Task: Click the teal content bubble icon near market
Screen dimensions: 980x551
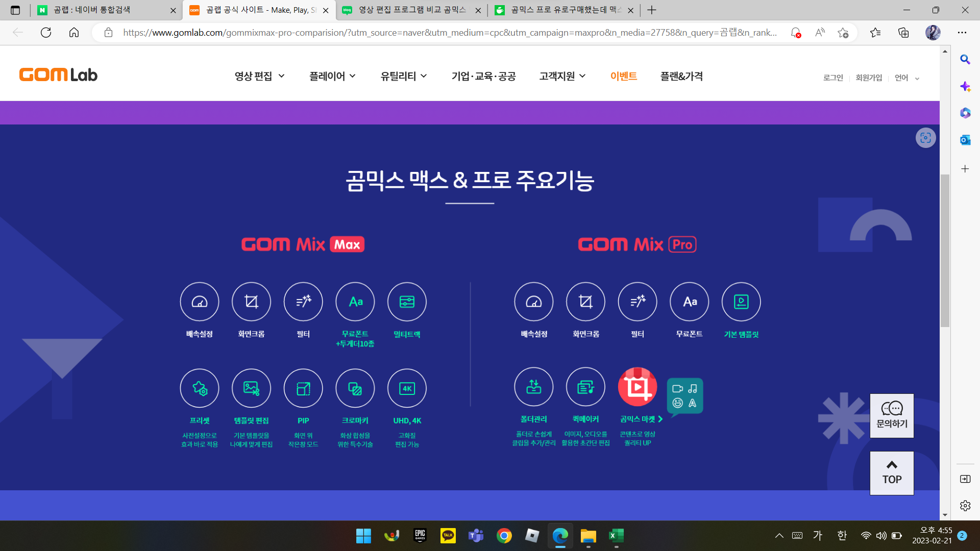Action: (x=685, y=396)
